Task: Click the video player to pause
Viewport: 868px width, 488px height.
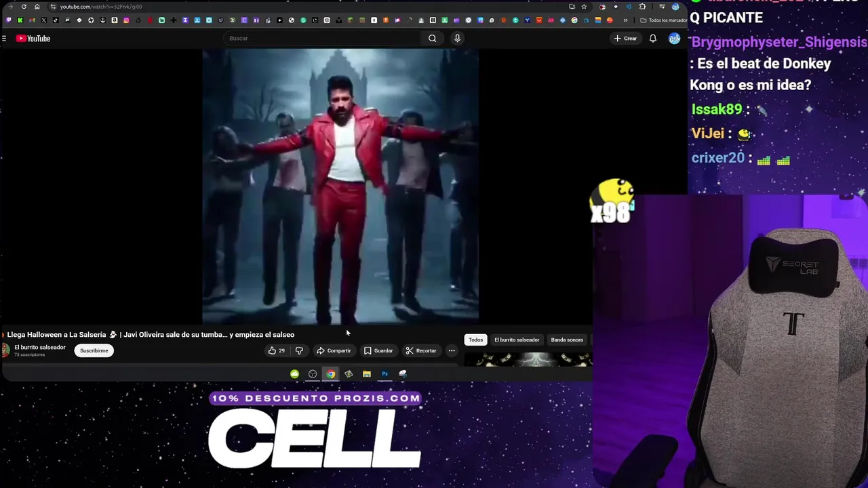Action: point(340,186)
